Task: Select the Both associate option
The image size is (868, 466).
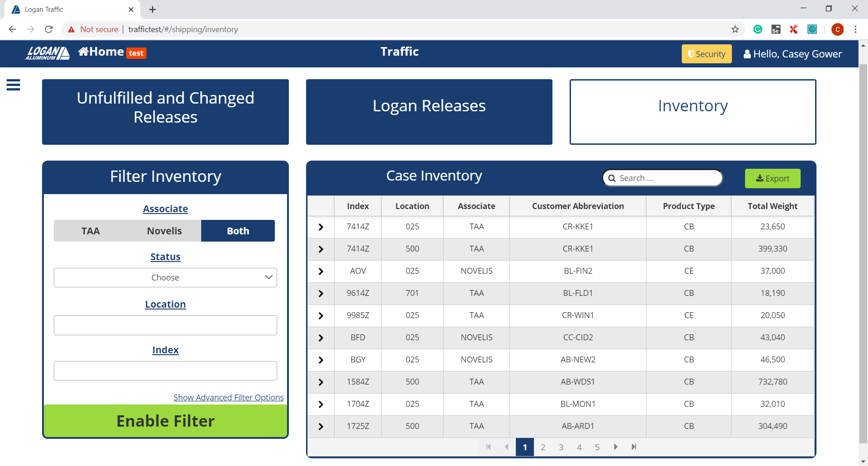Action: [238, 231]
